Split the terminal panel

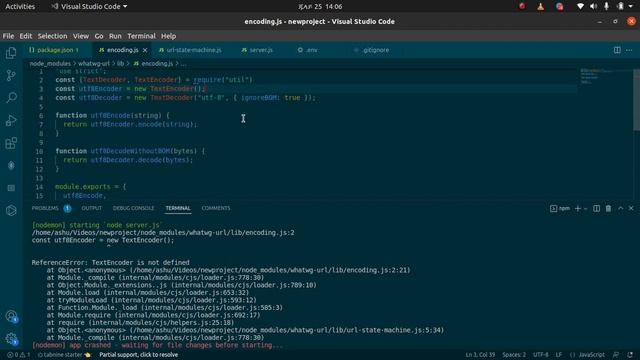(x=596, y=209)
